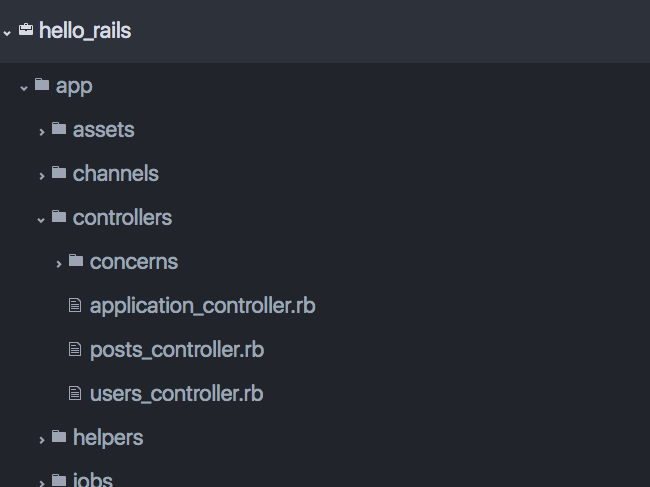Expand the concerns folder chevron
Image resolution: width=650 pixels, height=487 pixels.
coord(58,263)
